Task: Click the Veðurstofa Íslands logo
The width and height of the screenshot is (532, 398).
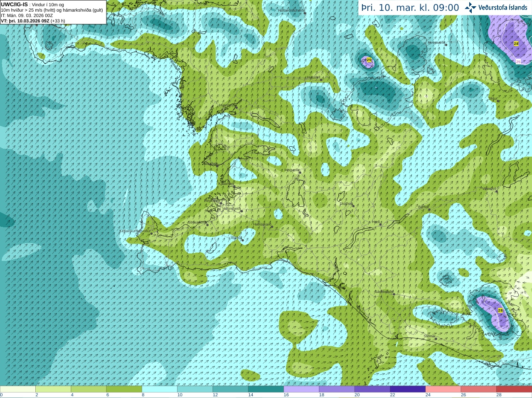Action: [496, 7]
